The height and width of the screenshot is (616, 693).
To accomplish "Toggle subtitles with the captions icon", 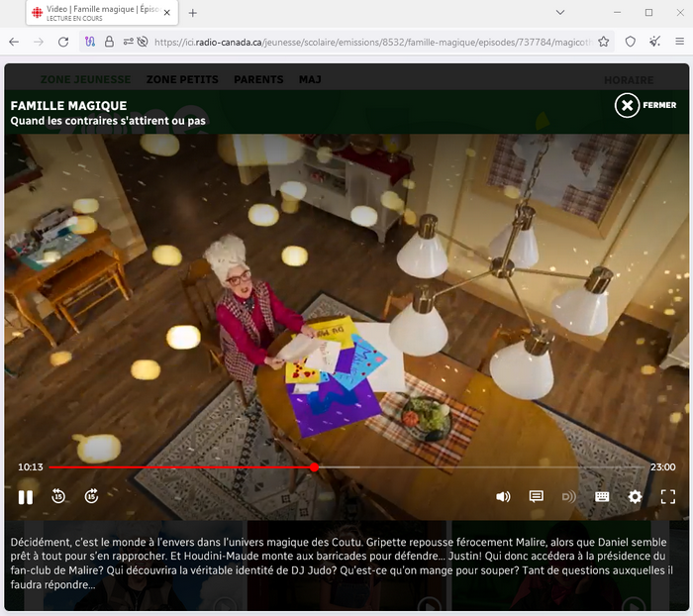I will coord(536,497).
